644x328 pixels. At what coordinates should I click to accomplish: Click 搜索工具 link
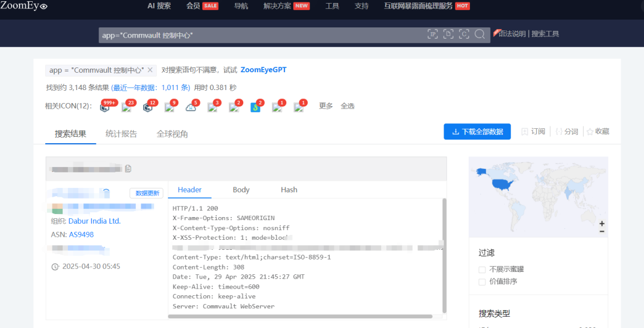point(546,33)
